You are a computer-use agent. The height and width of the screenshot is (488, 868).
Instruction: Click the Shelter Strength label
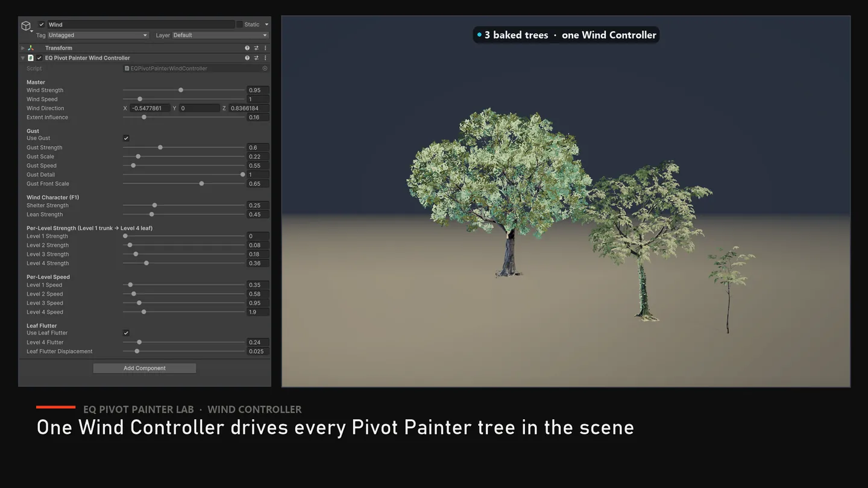tap(48, 205)
